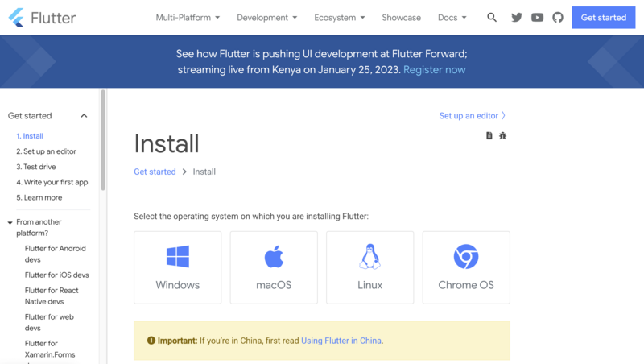Open Flutter for React Native devs page
This screenshot has height=364, width=644.
coord(52,296)
